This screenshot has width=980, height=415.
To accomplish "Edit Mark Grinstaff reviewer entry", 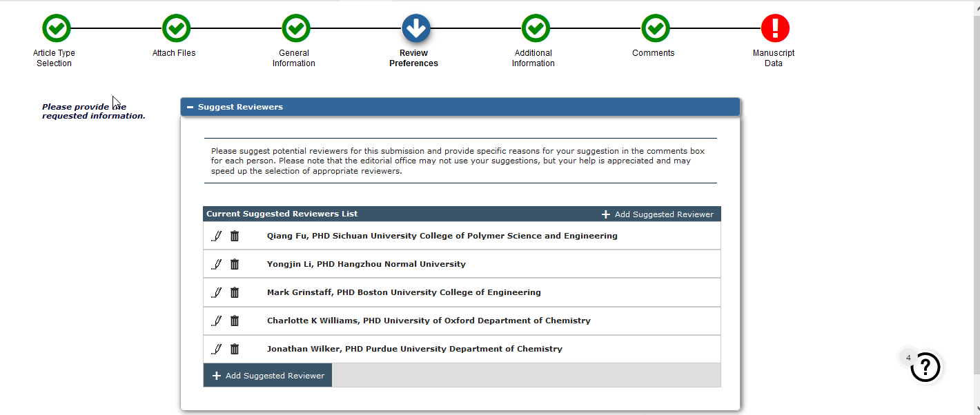I will click(x=217, y=292).
